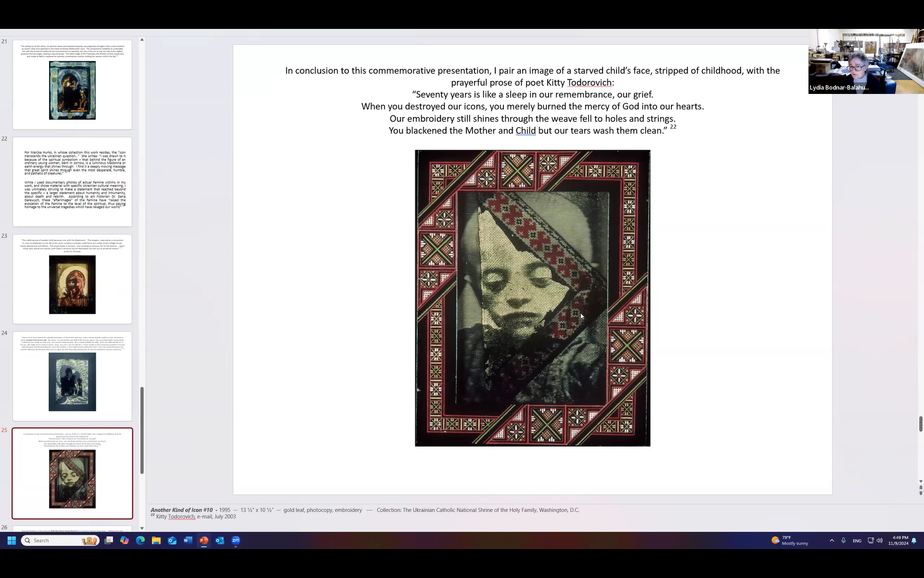Open Zoom from the taskbar
924x578 pixels.
pyautogui.click(x=236, y=540)
